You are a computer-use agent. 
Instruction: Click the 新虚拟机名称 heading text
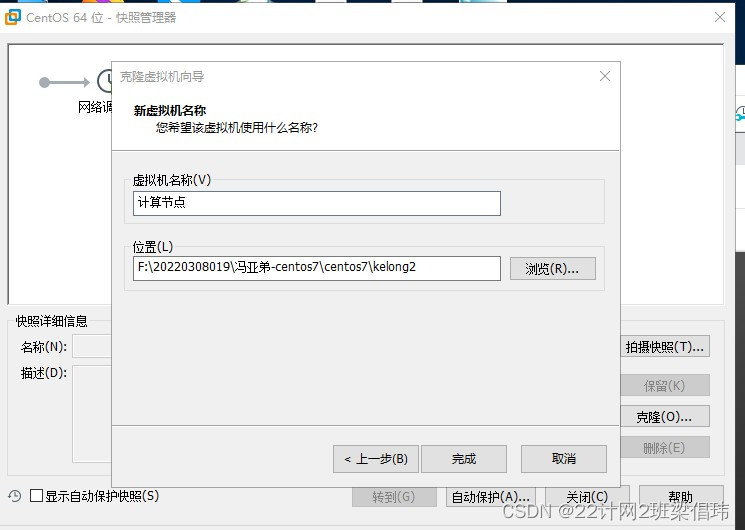(x=170, y=111)
